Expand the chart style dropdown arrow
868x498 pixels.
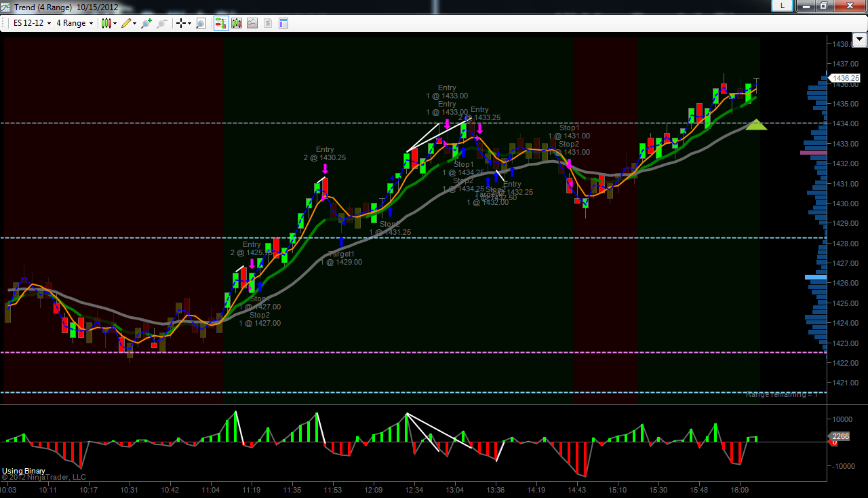point(115,23)
